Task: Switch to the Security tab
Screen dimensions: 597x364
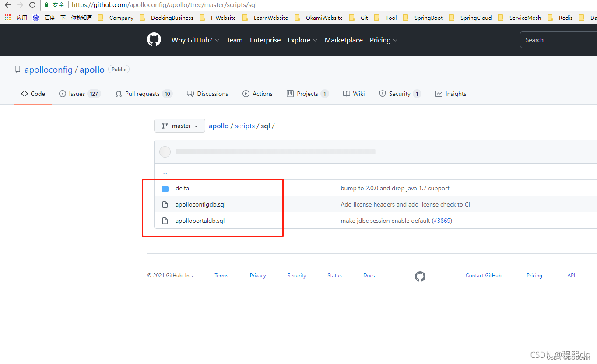Action: point(400,94)
